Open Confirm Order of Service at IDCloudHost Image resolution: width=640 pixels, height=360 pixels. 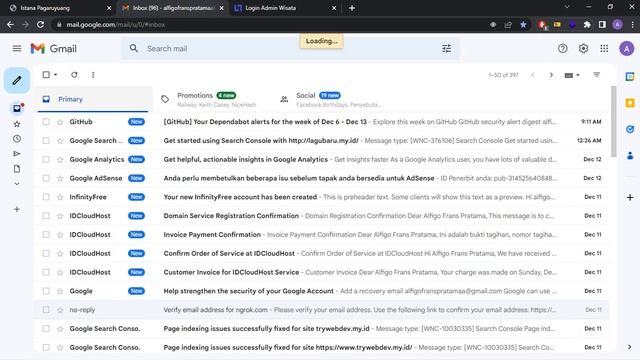click(x=321, y=253)
